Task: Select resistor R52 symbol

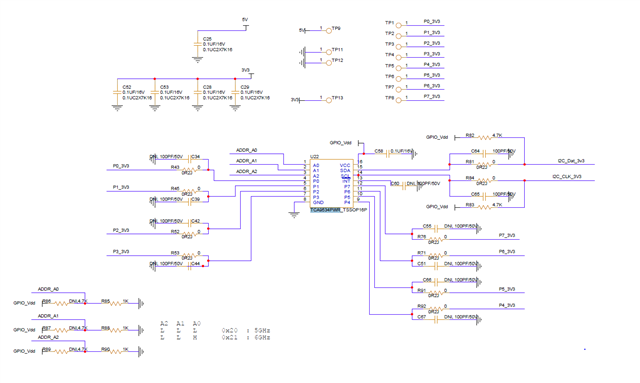Action: 190,234
